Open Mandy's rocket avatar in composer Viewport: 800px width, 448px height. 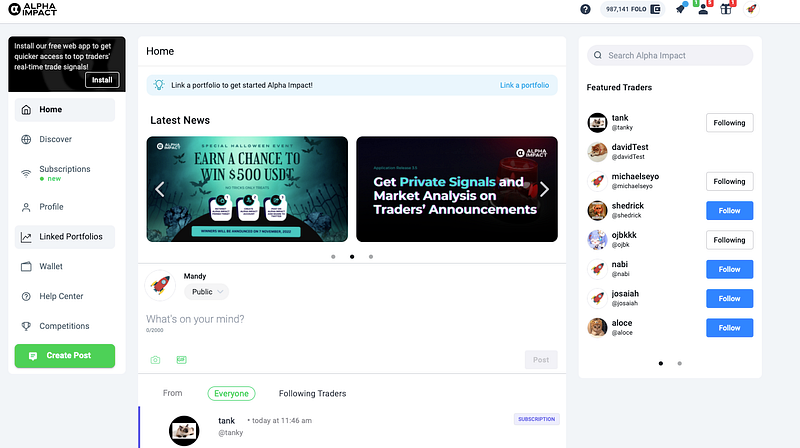(x=160, y=285)
